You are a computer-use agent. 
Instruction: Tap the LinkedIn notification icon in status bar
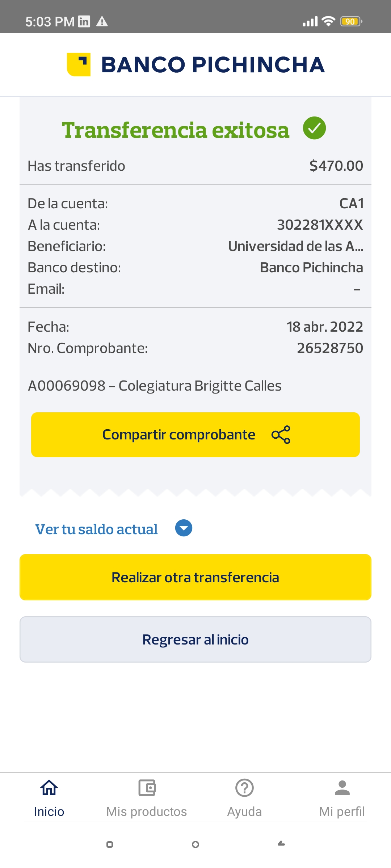84,22
